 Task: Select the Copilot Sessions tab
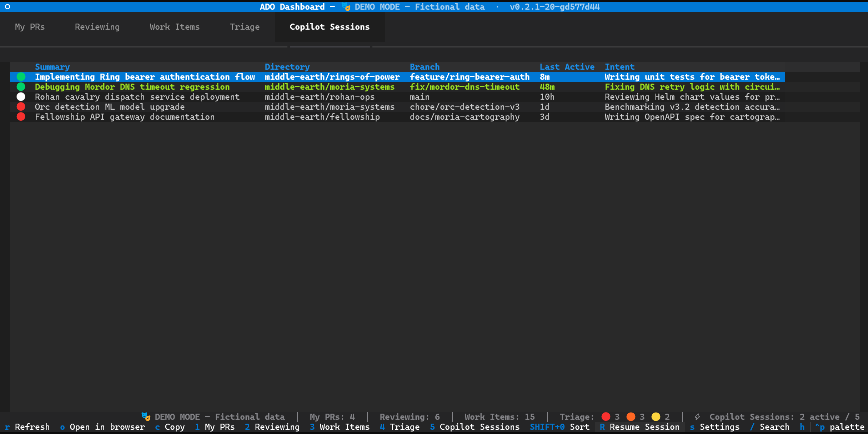[330, 27]
